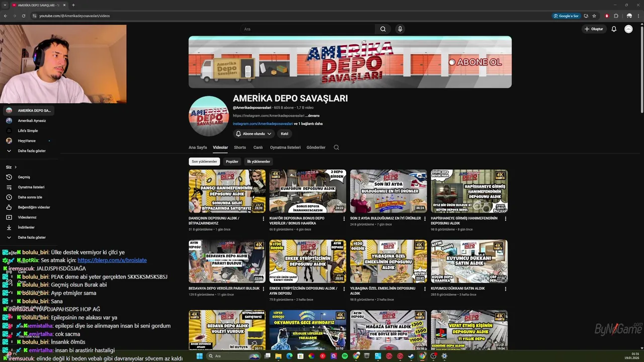Start voice search with the microphone icon
The image size is (644, 362).
[400, 29]
